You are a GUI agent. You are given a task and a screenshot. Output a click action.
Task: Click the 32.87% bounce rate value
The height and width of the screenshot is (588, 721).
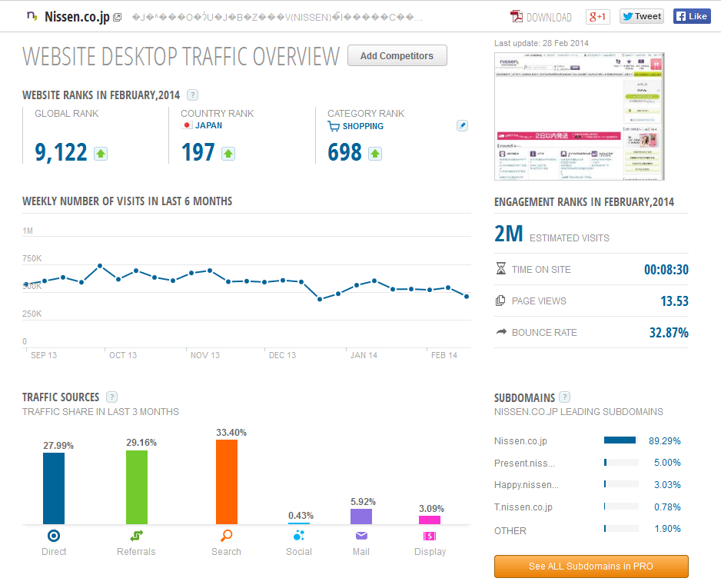pyautogui.click(x=669, y=332)
